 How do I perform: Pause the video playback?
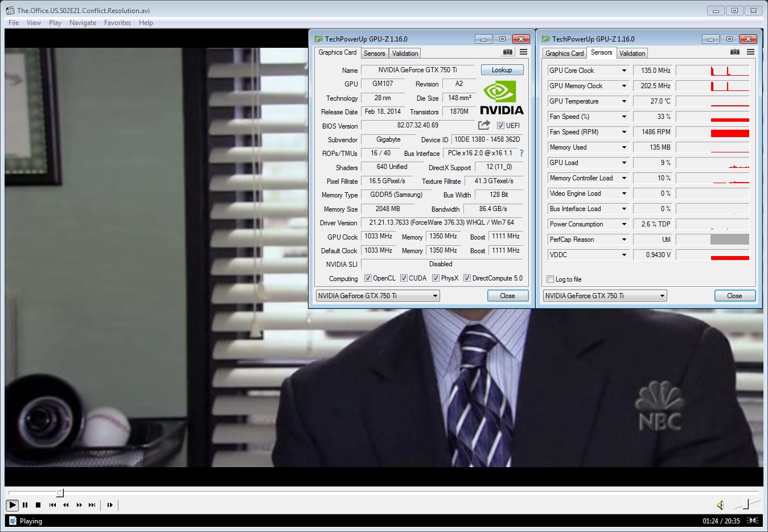click(25, 505)
